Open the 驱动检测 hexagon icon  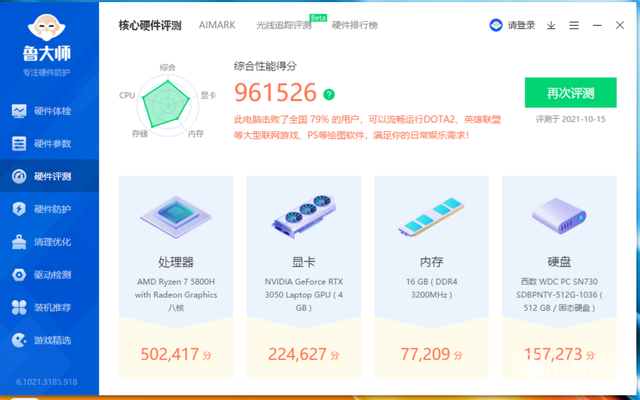click(19, 275)
